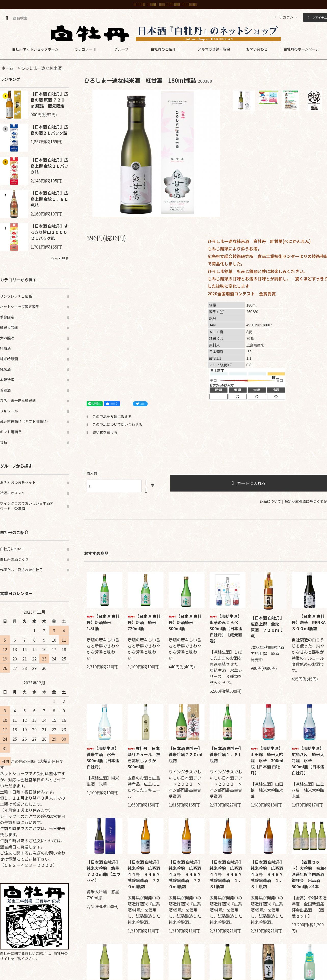Open お酒とおつまみセット group
Screen dimensions: 327x980
pos(34,482)
